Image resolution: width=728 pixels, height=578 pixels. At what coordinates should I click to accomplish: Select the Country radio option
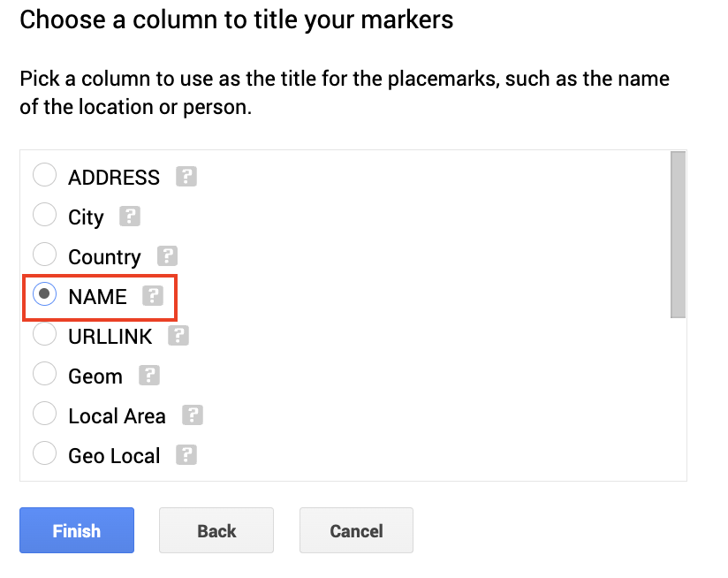44,255
